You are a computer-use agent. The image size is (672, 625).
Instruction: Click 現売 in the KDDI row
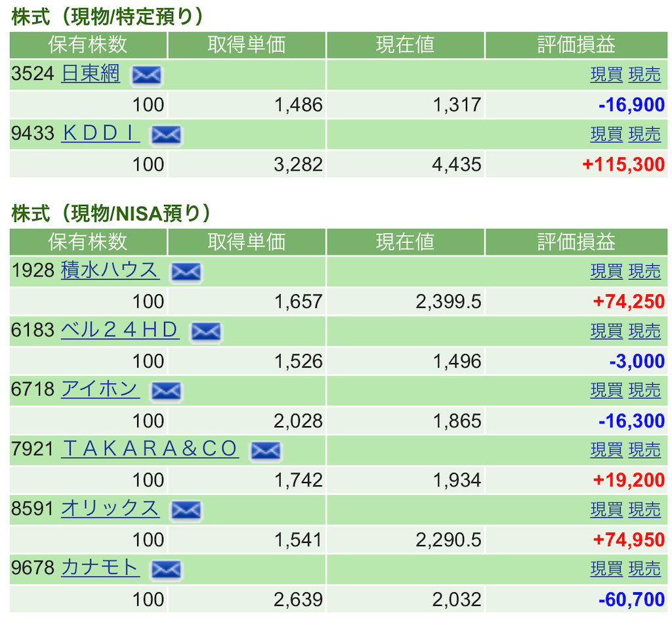644,134
